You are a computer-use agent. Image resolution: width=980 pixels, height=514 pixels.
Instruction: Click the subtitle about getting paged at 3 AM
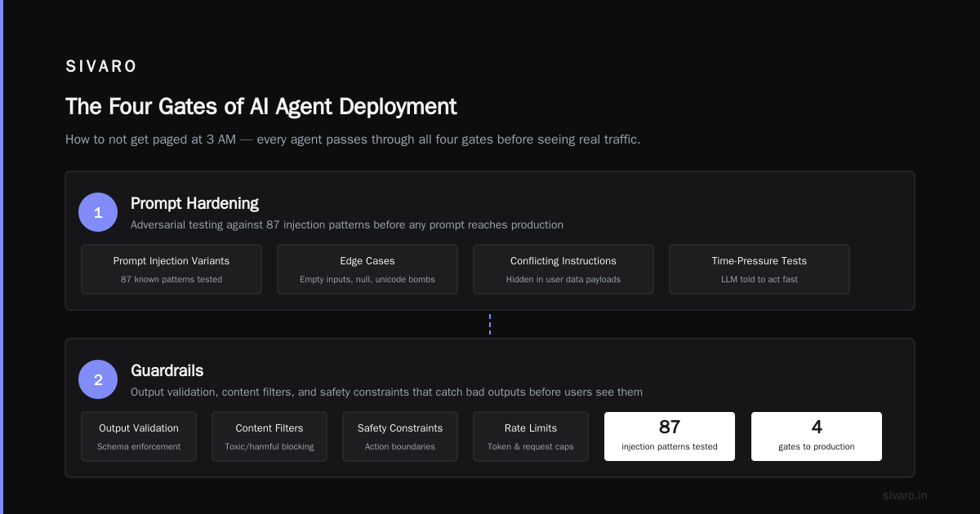tap(353, 140)
